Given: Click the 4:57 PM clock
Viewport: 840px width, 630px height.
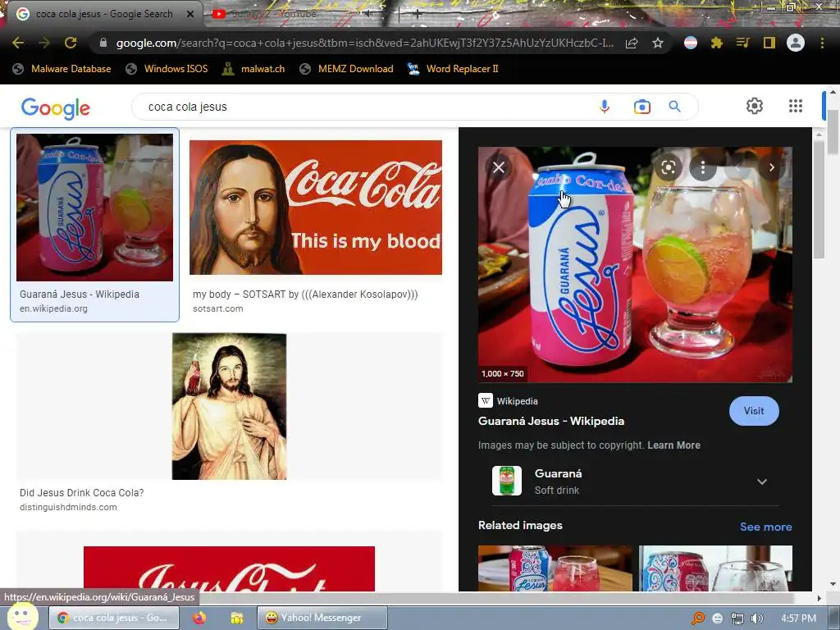Looking at the screenshot, I should click(798, 619).
